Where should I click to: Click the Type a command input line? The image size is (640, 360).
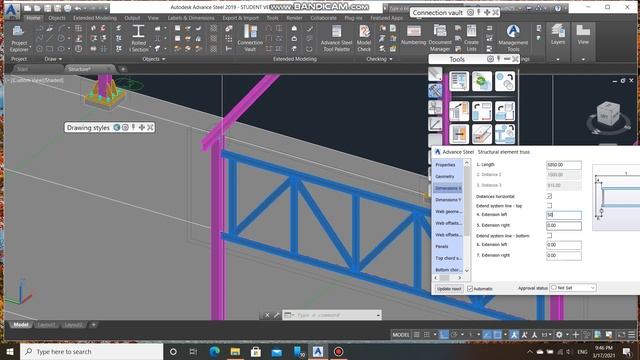pyautogui.click(x=332, y=315)
